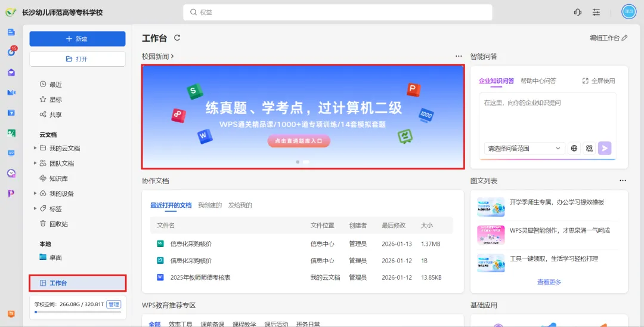Click the 学校空间 storage progress bar
The image size is (644, 327).
pos(78,312)
